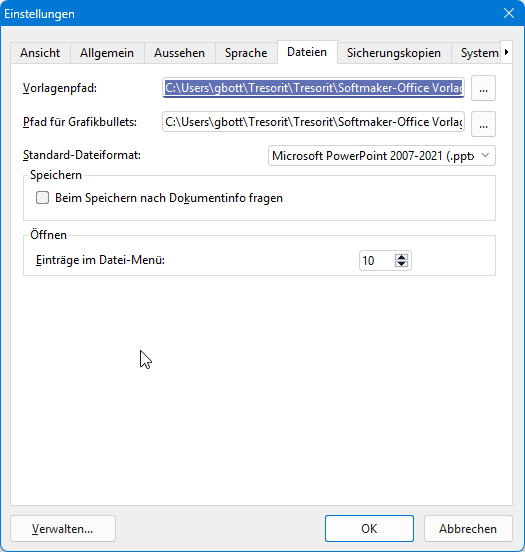Close the Einstellungen dialog with X
This screenshot has height=552, width=525.
(509, 13)
